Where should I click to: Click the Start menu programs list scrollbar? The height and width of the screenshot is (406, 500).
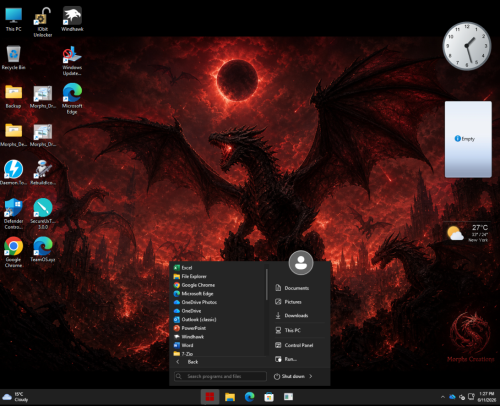tap(267, 285)
